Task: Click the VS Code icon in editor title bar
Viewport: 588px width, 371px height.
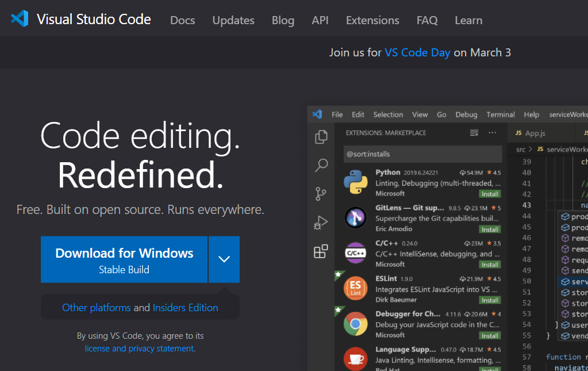Action: click(x=317, y=114)
